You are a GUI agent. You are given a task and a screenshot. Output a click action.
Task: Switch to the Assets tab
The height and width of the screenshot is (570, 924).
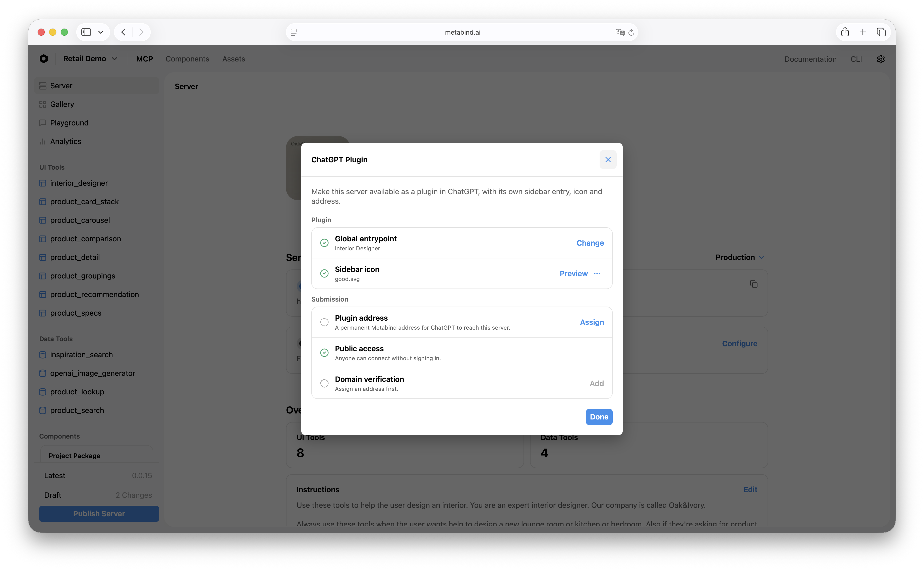pos(234,59)
